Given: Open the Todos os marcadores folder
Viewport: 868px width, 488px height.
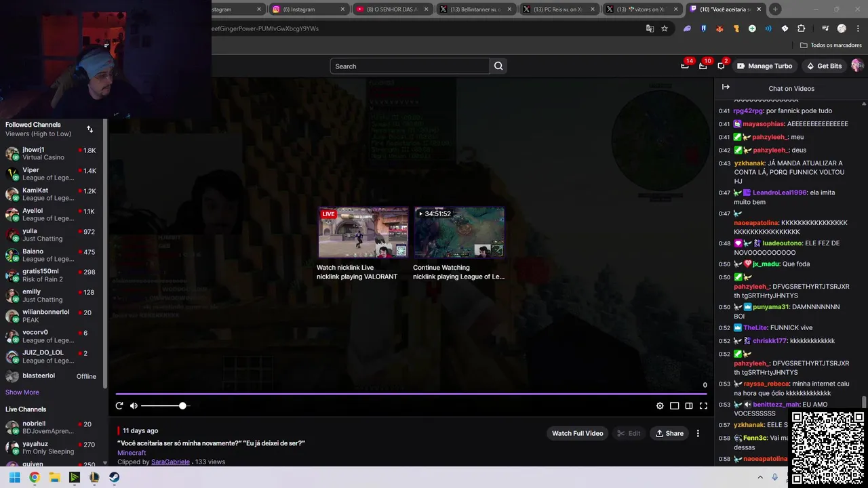Looking at the screenshot, I should click(x=831, y=45).
